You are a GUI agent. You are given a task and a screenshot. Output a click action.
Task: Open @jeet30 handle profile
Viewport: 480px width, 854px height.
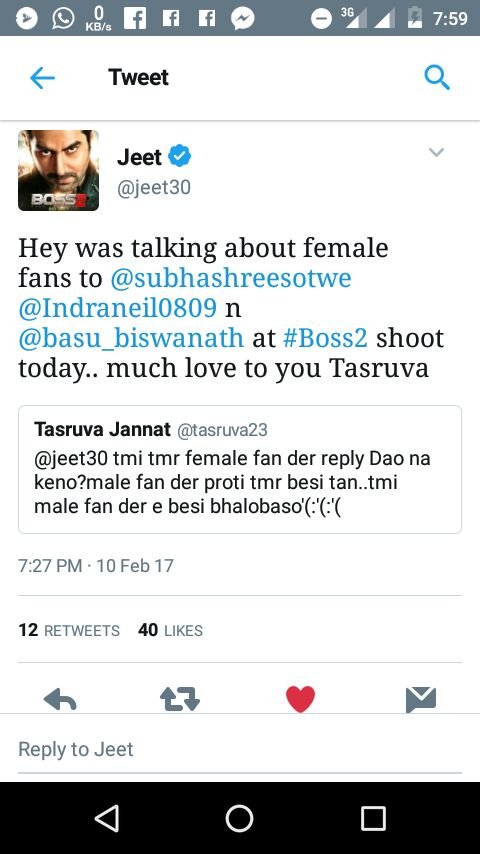tap(154, 188)
